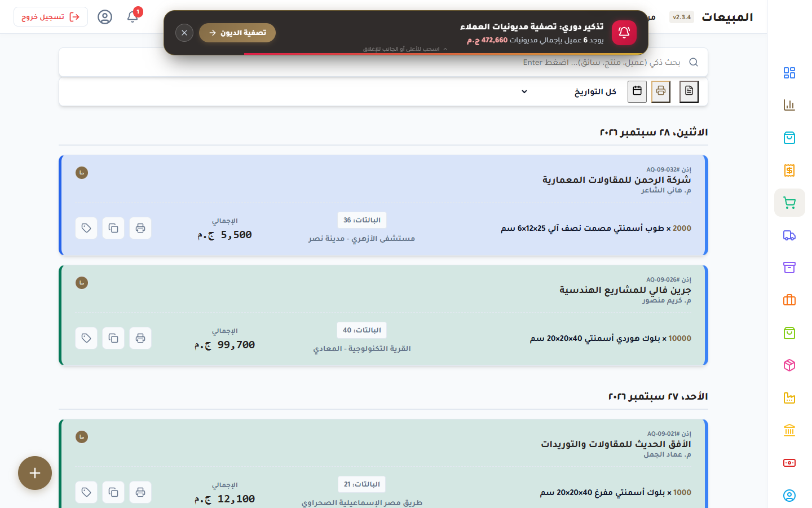Open the orange dollar receipt sidebar icon
812x508 pixels.
[789, 170]
